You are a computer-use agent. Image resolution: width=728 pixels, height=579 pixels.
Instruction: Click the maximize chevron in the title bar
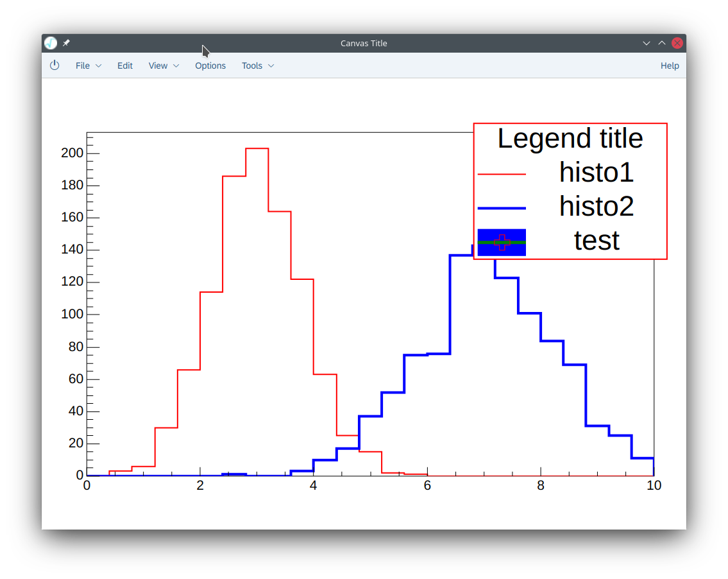click(x=662, y=43)
